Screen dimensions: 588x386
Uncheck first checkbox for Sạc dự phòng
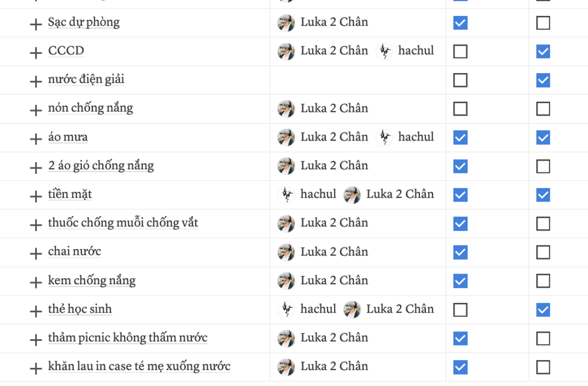click(460, 23)
